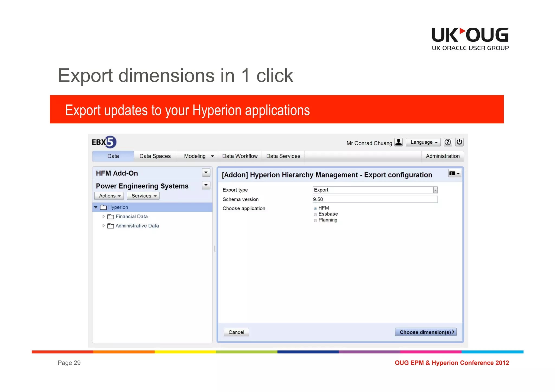Select the Essbase application radio button
Screen dimensions: 555x392
coord(315,215)
